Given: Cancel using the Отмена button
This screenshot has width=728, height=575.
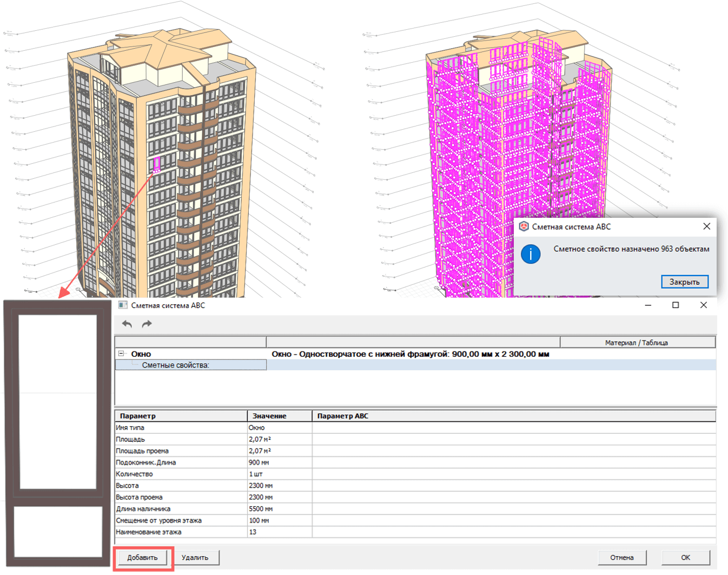Looking at the screenshot, I should point(622,557).
